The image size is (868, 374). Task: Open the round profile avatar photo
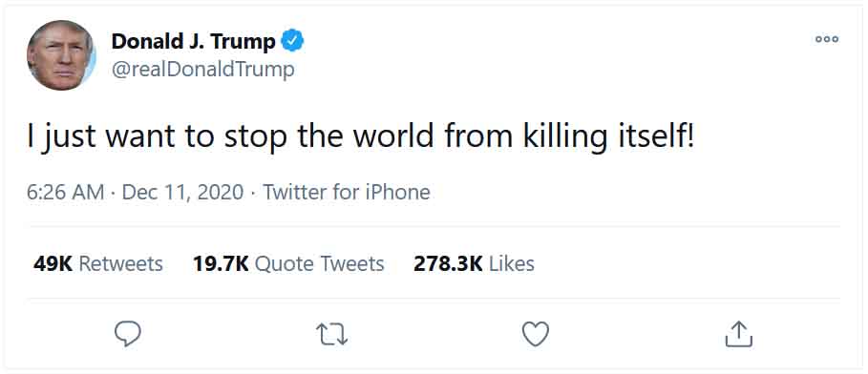(61, 55)
